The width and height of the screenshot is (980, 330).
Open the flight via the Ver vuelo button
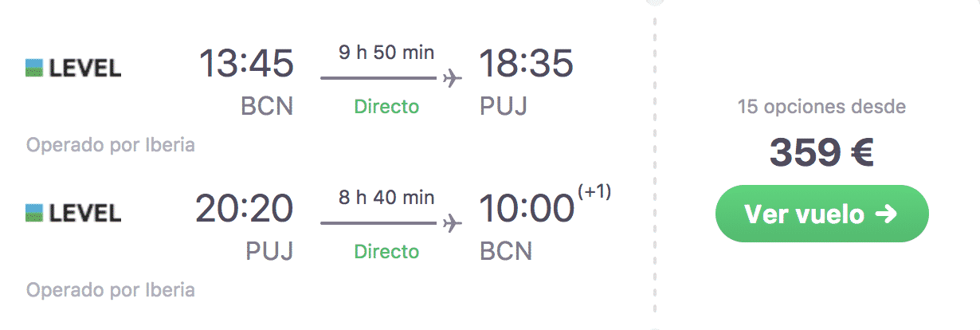821,214
